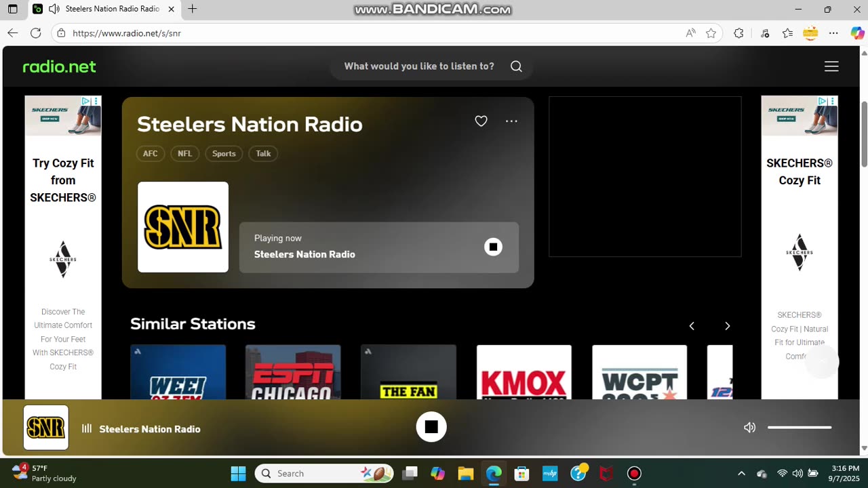
Task: Open the Edge Settings and more menu
Action: (834, 33)
